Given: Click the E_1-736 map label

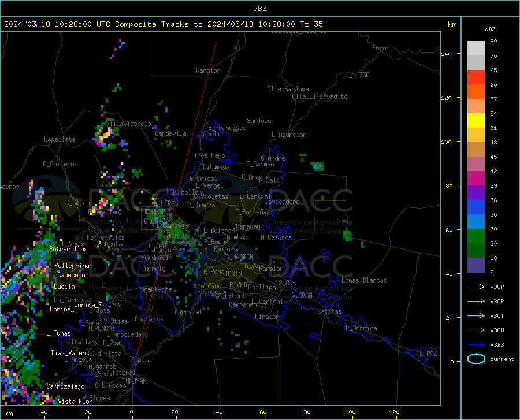Looking at the screenshot, I should [x=357, y=75].
